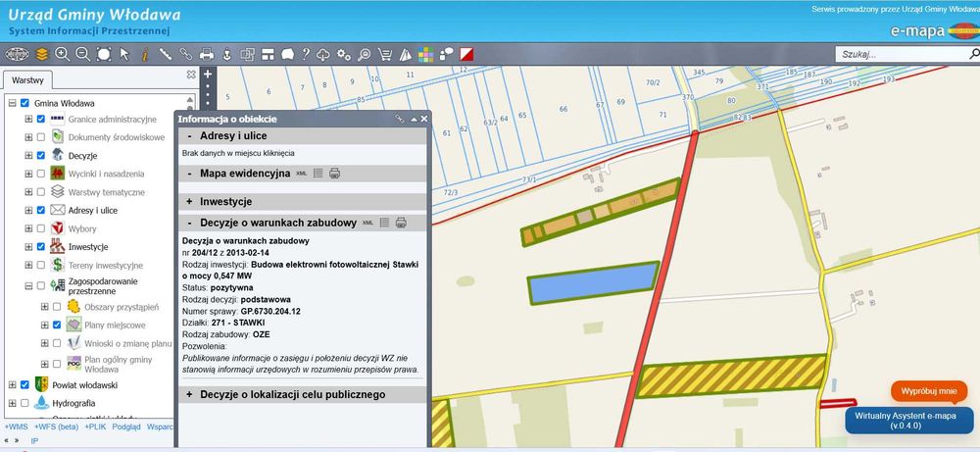
Task: Uncheck the Plany miejscowe layer
Action: tap(57, 326)
